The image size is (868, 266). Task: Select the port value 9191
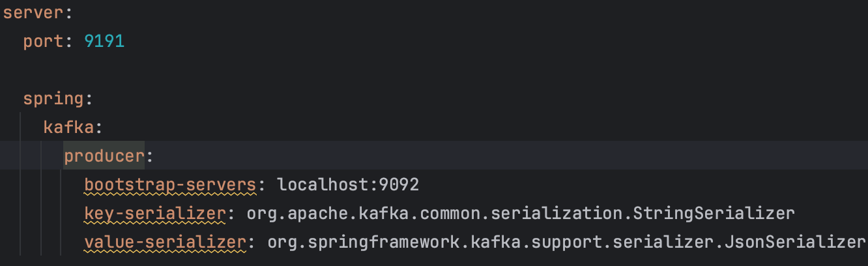click(104, 42)
